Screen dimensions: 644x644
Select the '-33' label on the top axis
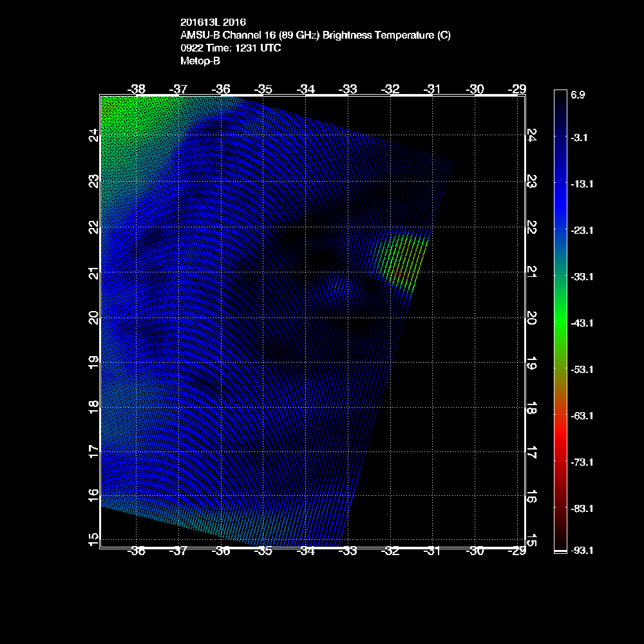348,89
